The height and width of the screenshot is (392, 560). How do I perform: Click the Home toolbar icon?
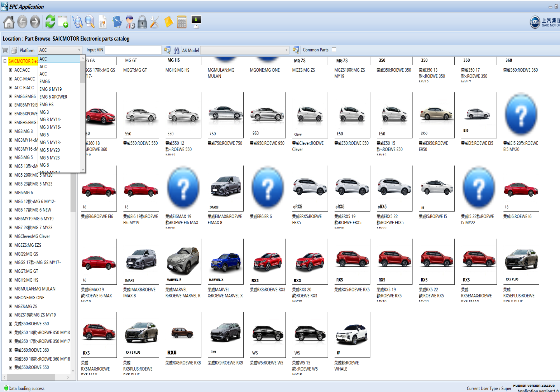pyautogui.click(x=9, y=22)
